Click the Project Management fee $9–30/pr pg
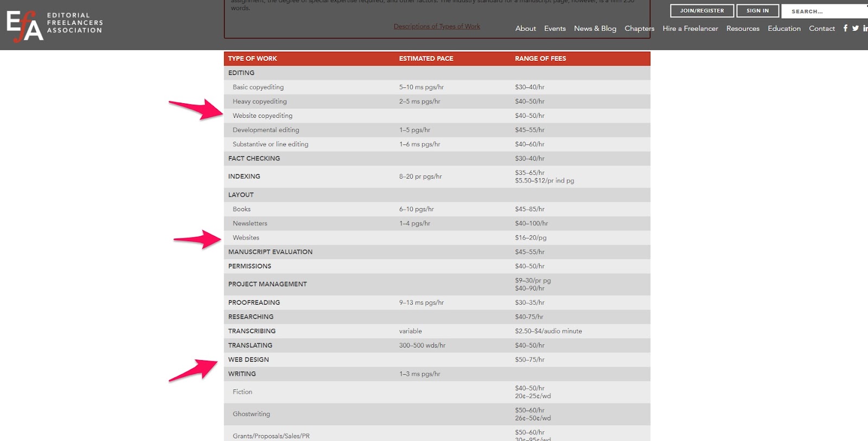Image resolution: width=868 pixels, height=441 pixels. pyautogui.click(x=533, y=281)
